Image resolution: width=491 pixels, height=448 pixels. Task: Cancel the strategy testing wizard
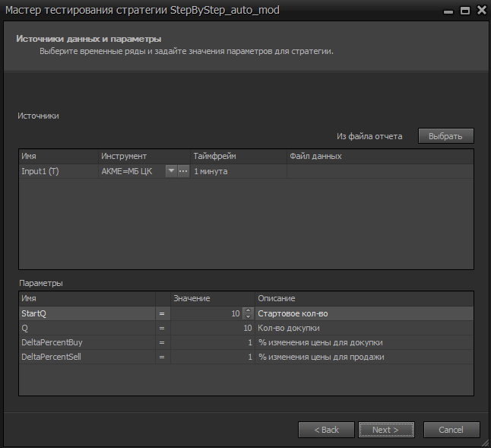pyautogui.click(x=451, y=430)
